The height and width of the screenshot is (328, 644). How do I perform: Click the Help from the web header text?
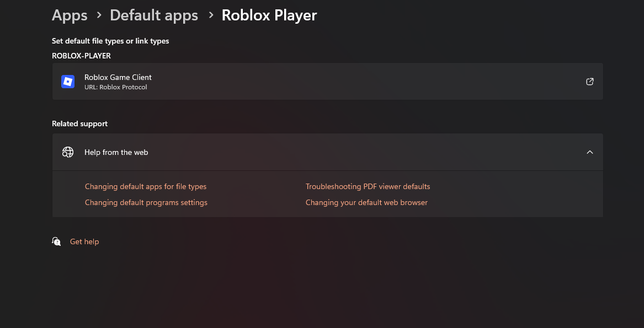pos(116,152)
